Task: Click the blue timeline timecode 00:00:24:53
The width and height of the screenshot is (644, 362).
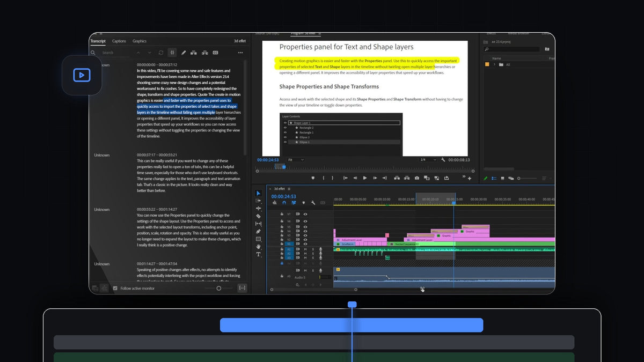Action: point(284,196)
